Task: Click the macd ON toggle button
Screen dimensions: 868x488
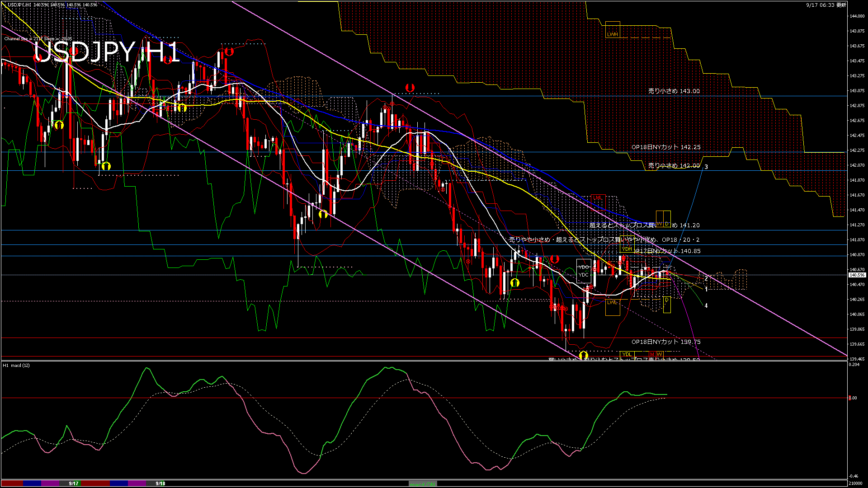Action: (x=423, y=483)
